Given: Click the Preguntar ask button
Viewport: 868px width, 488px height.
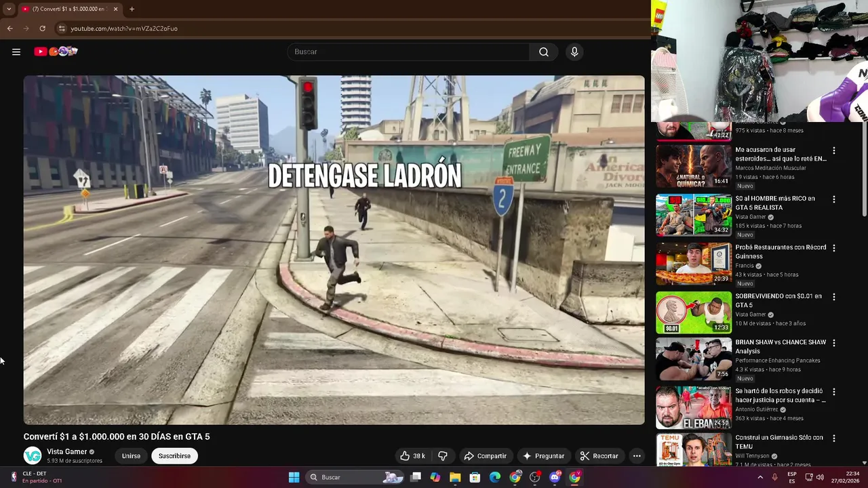Looking at the screenshot, I should point(543,456).
